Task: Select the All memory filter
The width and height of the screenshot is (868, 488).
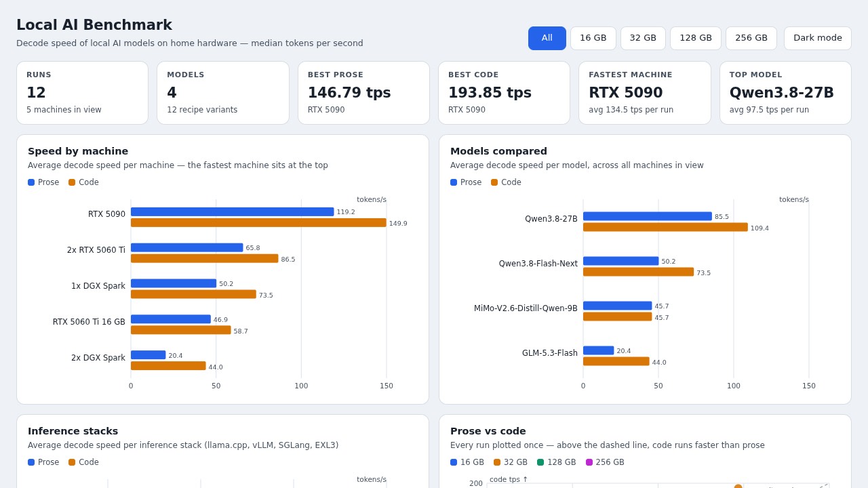Action: (547, 38)
